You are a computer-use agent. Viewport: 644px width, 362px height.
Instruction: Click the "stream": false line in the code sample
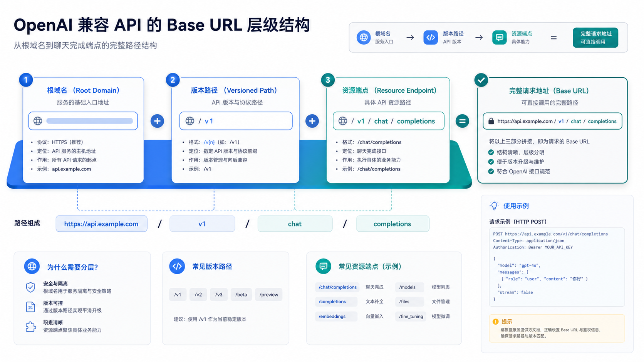pos(515,292)
